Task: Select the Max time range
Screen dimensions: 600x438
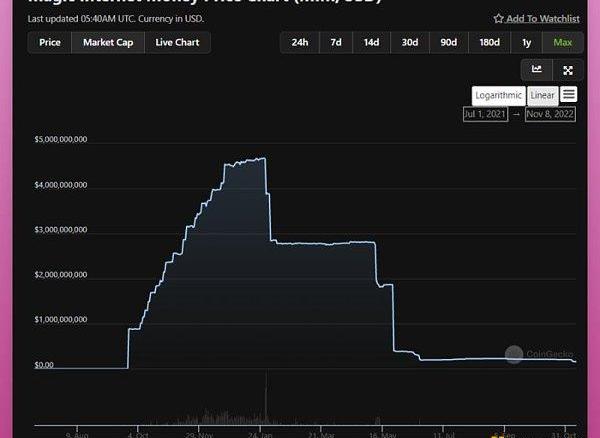Action: [x=562, y=42]
